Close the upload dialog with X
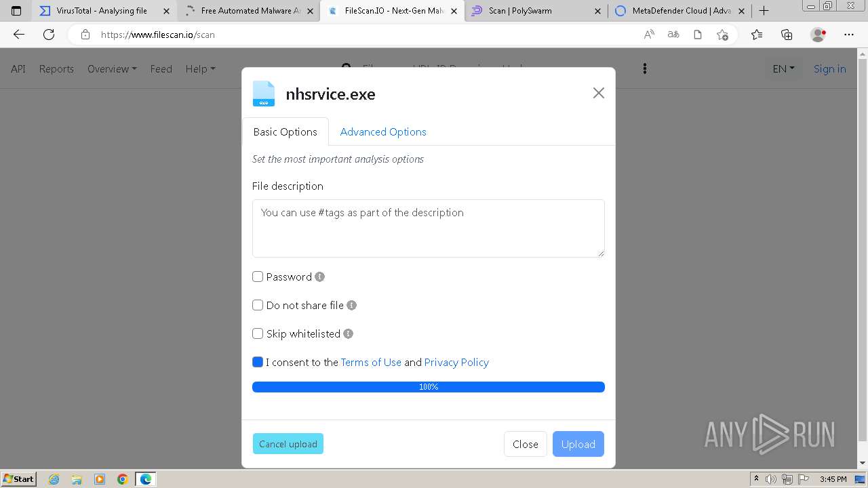Image resolution: width=868 pixels, height=488 pixels. click(x=598, y=93)
